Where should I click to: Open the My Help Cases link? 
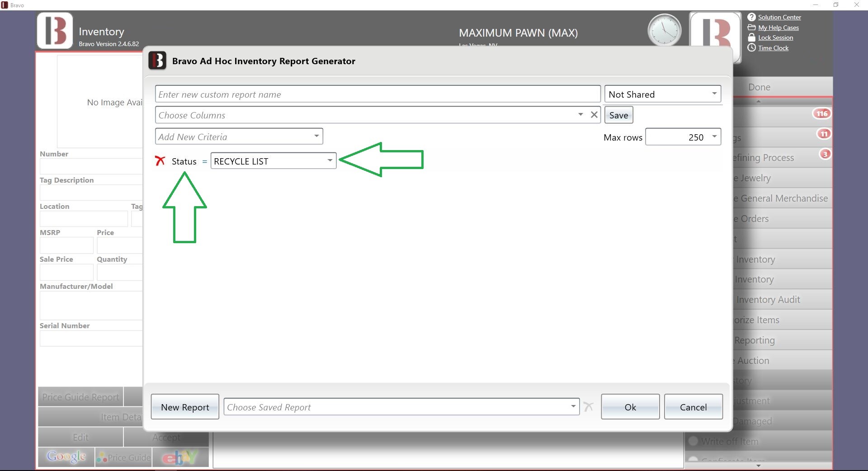pyautogui.click(x=778, y=28)
